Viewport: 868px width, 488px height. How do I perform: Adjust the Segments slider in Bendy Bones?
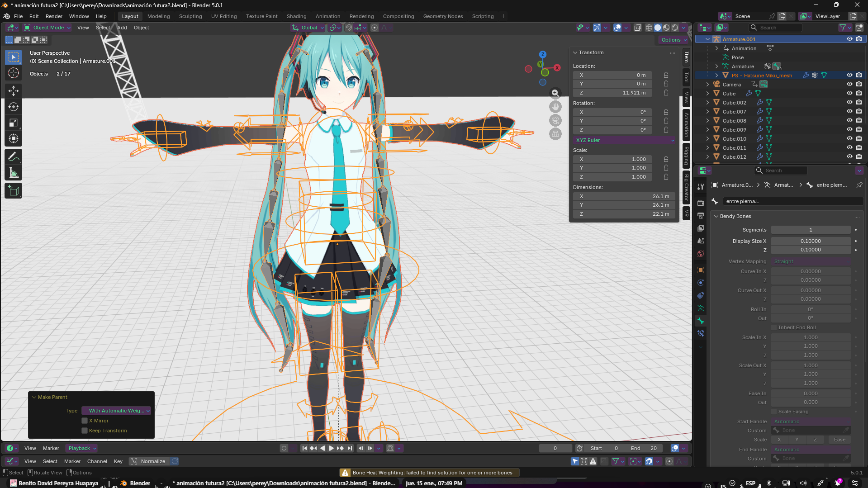(810, 230)
